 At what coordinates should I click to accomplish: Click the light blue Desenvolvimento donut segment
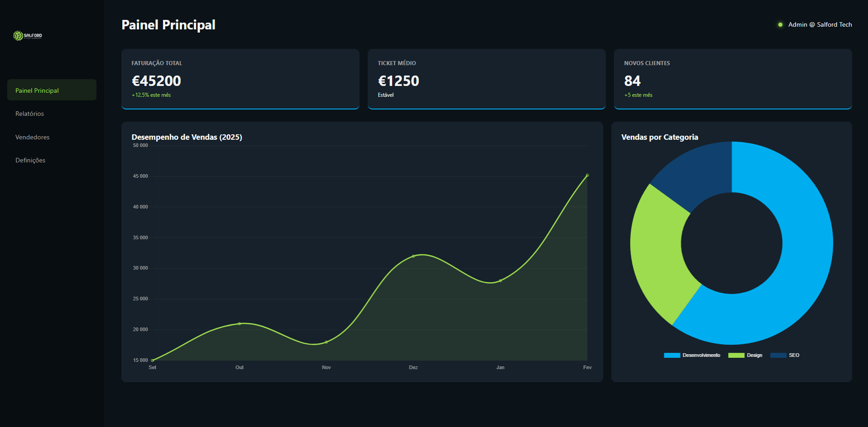click(797, 271)
